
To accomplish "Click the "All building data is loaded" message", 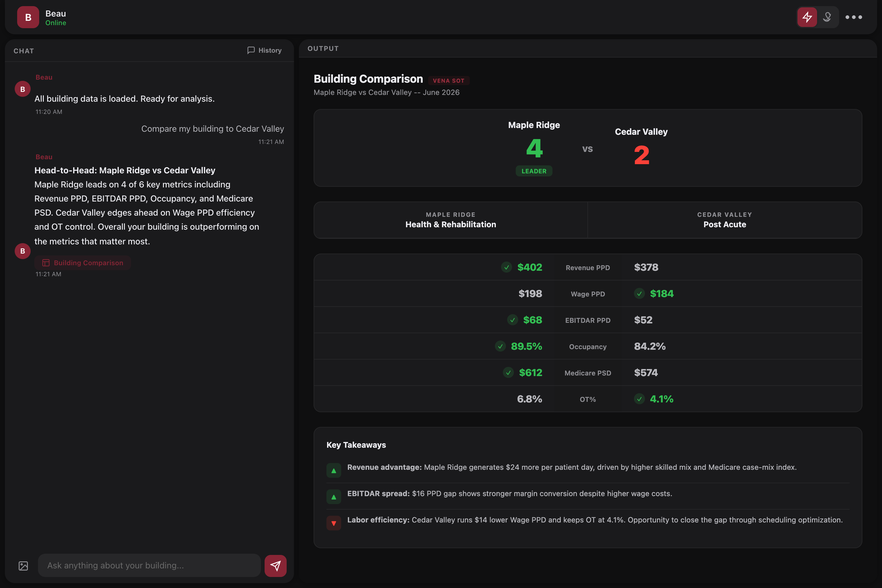I will [125, 99].
